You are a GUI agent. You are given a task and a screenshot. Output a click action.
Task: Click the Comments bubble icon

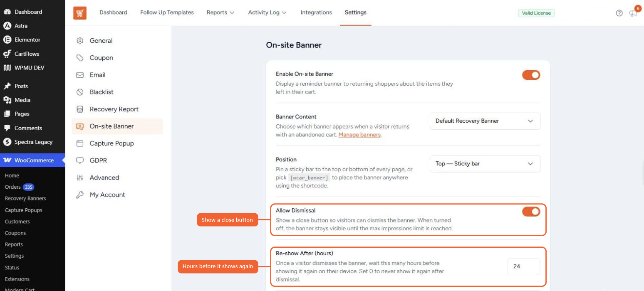coord(7,128)
